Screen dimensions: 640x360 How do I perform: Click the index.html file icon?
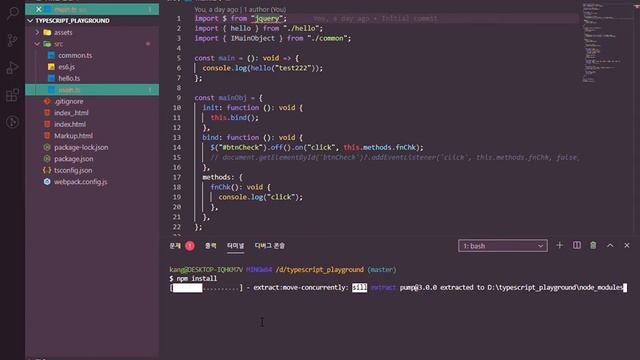point(47,124)
